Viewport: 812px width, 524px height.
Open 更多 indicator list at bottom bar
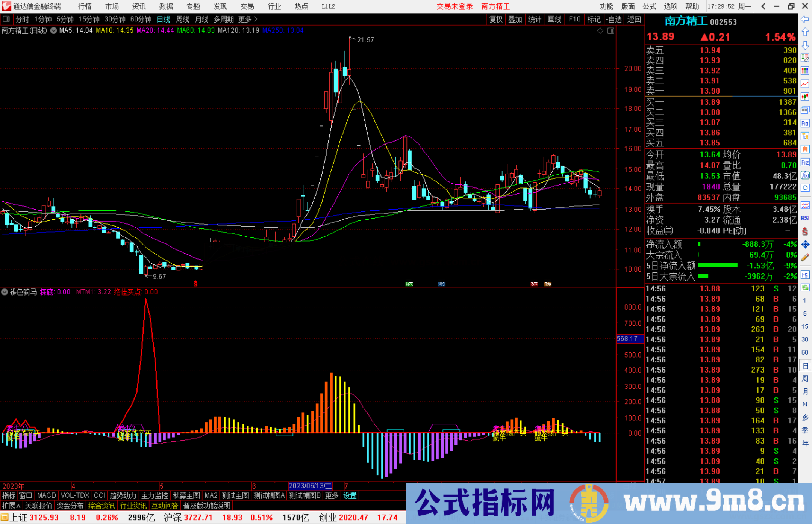tap(331, 495)
